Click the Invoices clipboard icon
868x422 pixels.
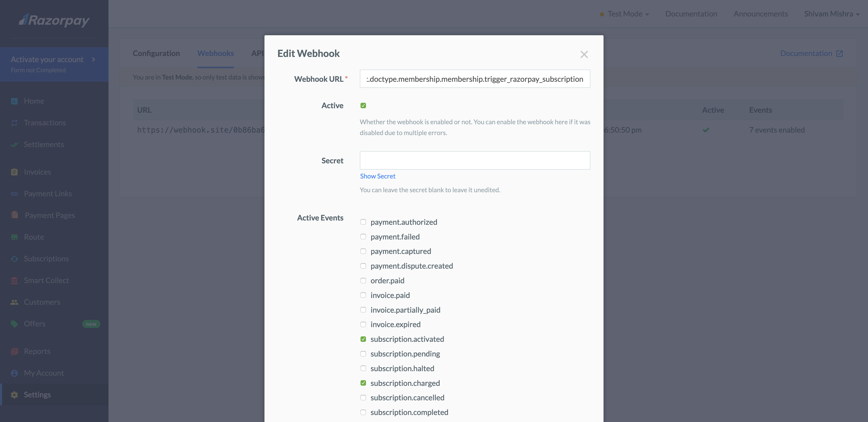14,172
